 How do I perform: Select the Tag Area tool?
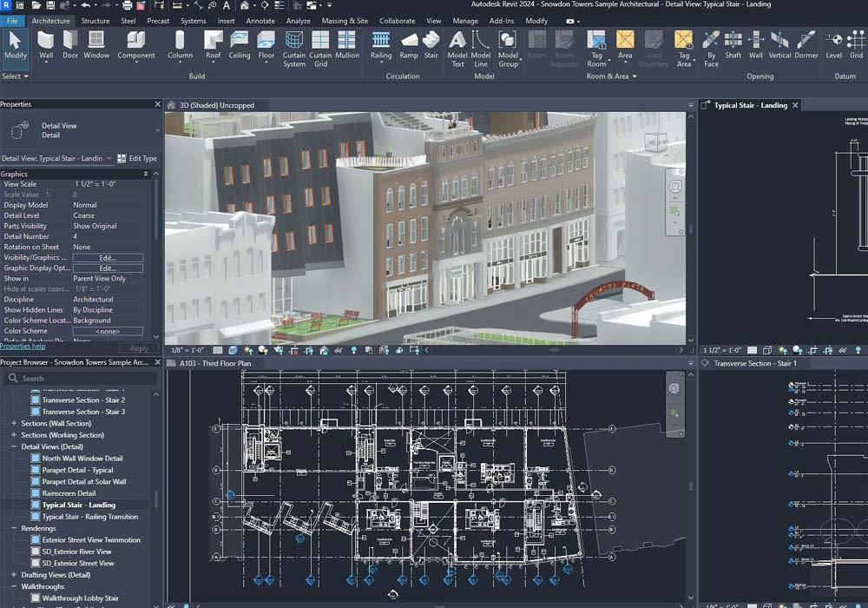click(x=684, y=49)
